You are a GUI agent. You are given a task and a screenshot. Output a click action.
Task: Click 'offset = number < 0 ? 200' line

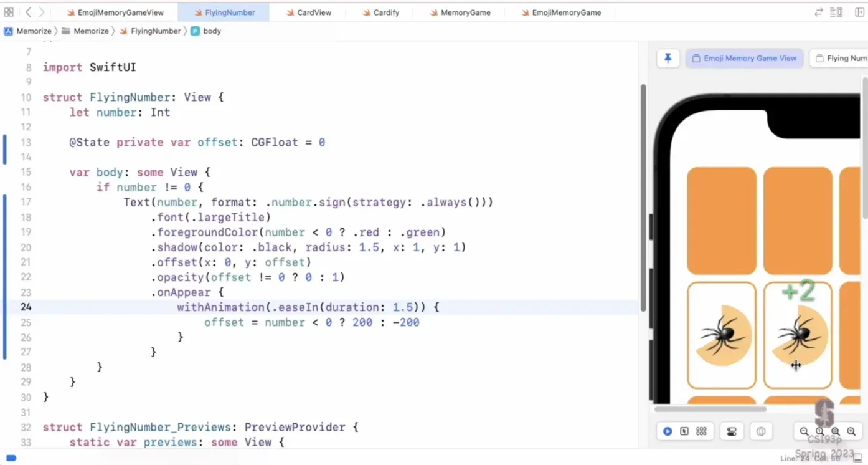(x=312, y=322)
